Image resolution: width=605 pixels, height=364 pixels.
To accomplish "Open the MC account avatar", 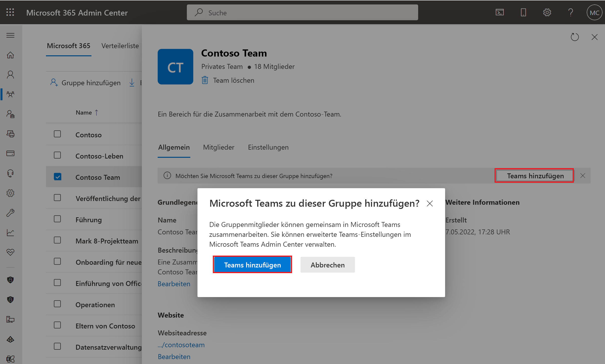I will 594,13.
